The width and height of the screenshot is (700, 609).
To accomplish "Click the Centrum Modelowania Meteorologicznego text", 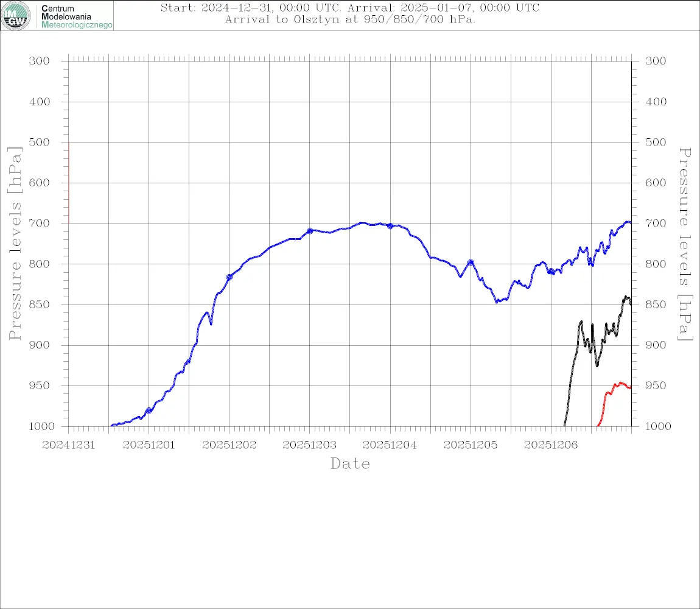I will click(77, 16).
